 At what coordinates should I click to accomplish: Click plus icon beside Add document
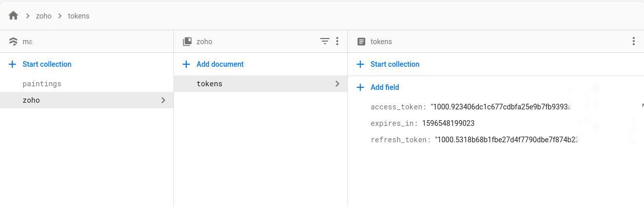(186, 64)
